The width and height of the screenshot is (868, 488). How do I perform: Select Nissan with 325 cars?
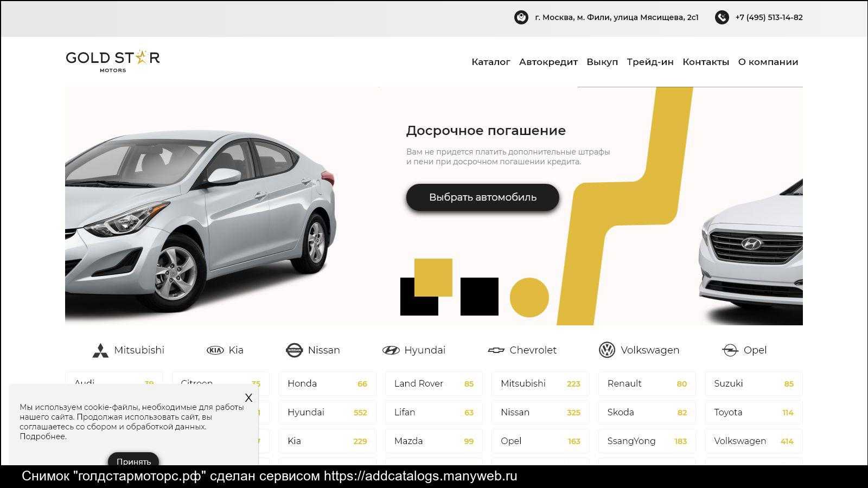tap(541, 413)
